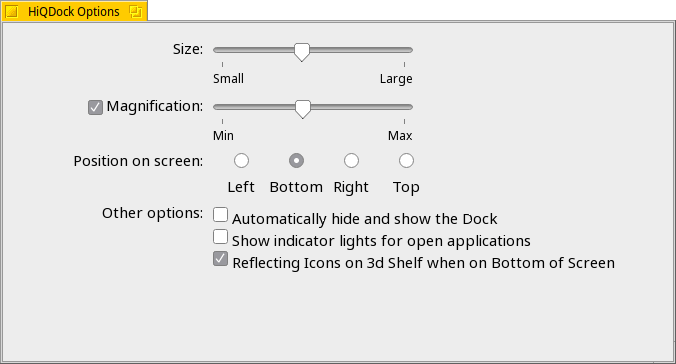Click the zoom icon in the title tab
676x364 pixels.
135,12
